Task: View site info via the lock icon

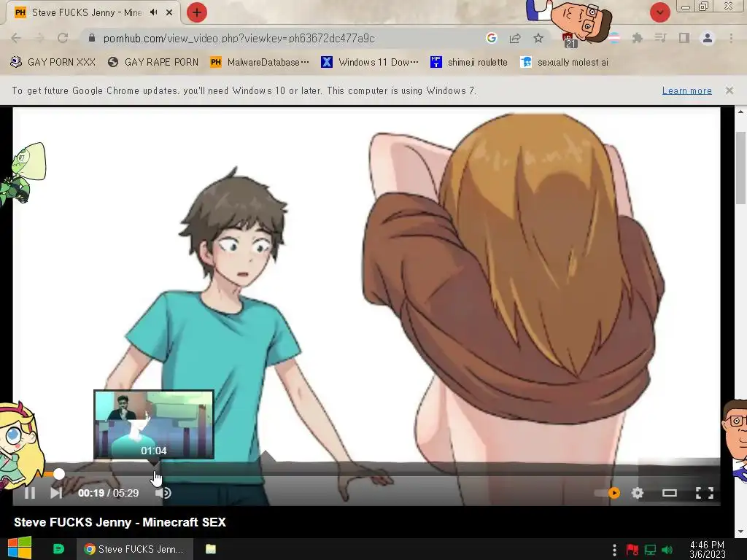Action: point(91,38)
